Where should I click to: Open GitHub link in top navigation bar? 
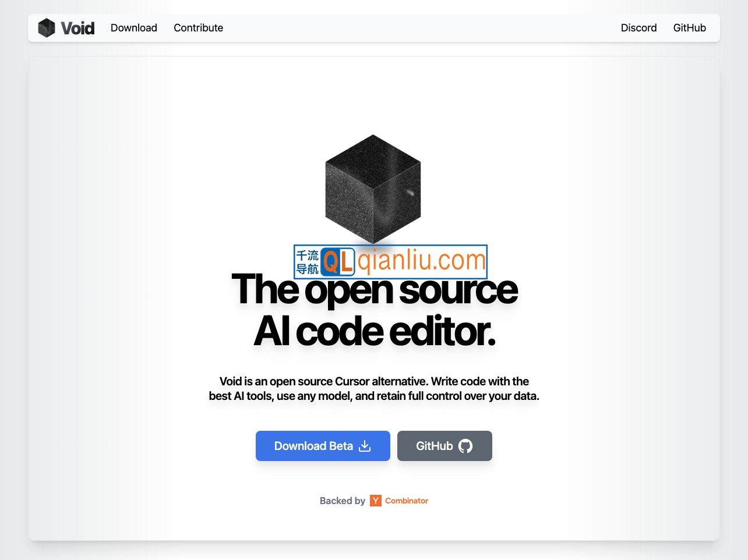pyautogui.click(x=689, y=28)
